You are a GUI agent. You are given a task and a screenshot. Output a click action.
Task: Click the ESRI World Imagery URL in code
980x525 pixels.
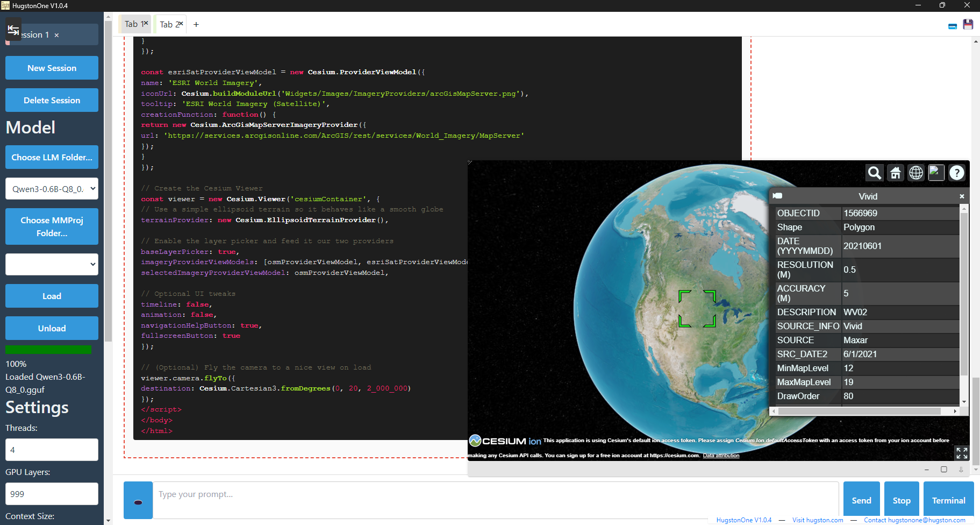click(344, 136)
